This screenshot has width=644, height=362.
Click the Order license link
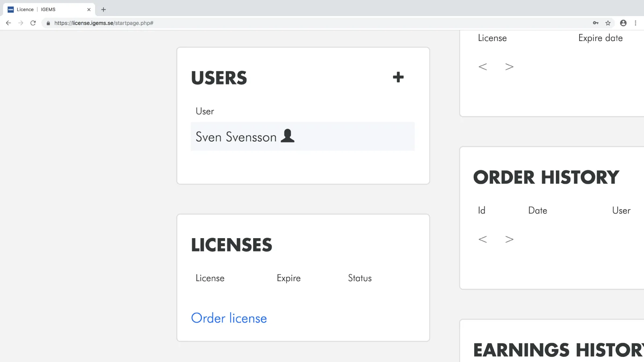pyautogui.click(x=229, y=318)
